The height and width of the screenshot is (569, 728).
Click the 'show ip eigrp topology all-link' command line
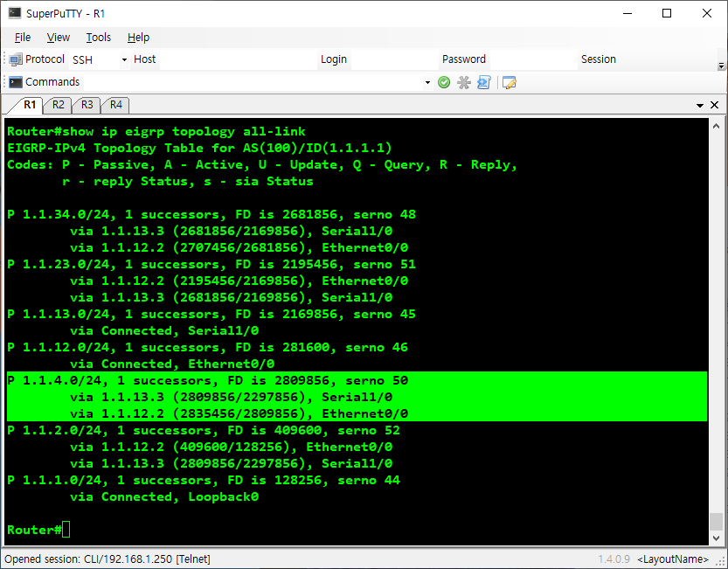(x=156, y=131)
